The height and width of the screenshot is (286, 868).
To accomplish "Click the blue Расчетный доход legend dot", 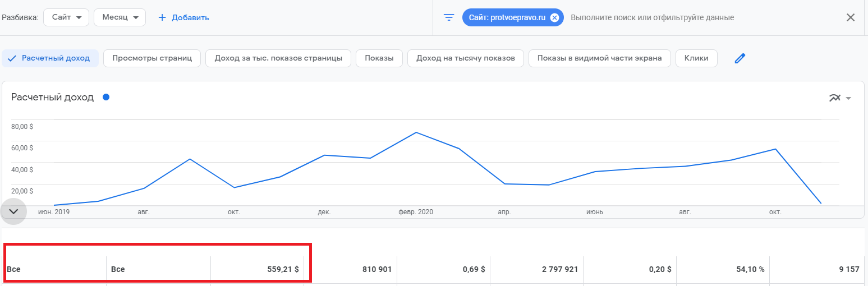I will pyautogui.click(x=106, y=97).
